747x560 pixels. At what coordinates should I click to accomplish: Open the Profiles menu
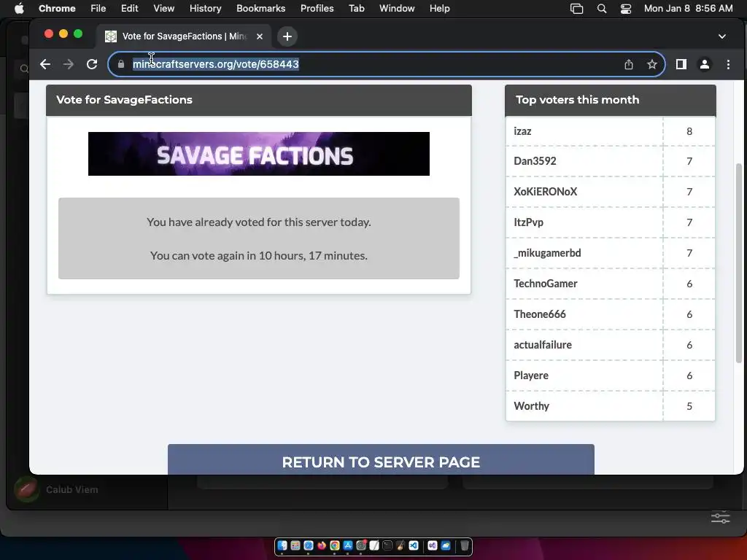pos(317,9)
